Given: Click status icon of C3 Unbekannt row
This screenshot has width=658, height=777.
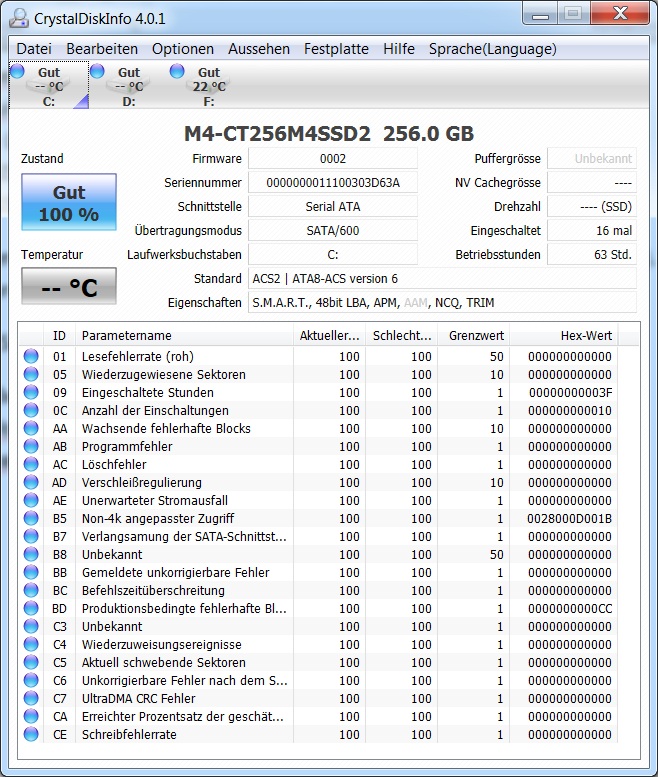Looking at the screenshot, I should pos(31,626).
